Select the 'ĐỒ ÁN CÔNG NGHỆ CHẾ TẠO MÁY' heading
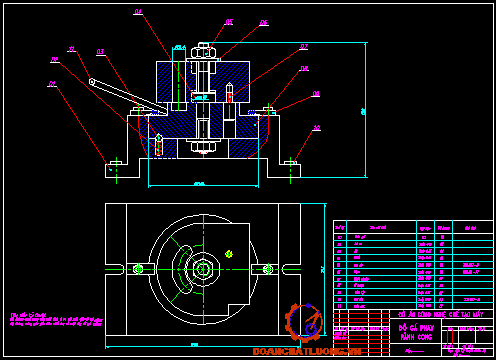496x360 pixels. tap(441, 314)
